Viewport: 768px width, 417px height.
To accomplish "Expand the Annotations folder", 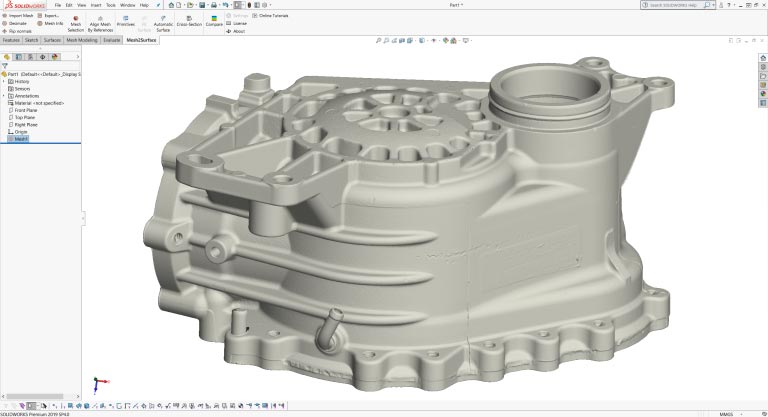I will (x=4, y=96).
